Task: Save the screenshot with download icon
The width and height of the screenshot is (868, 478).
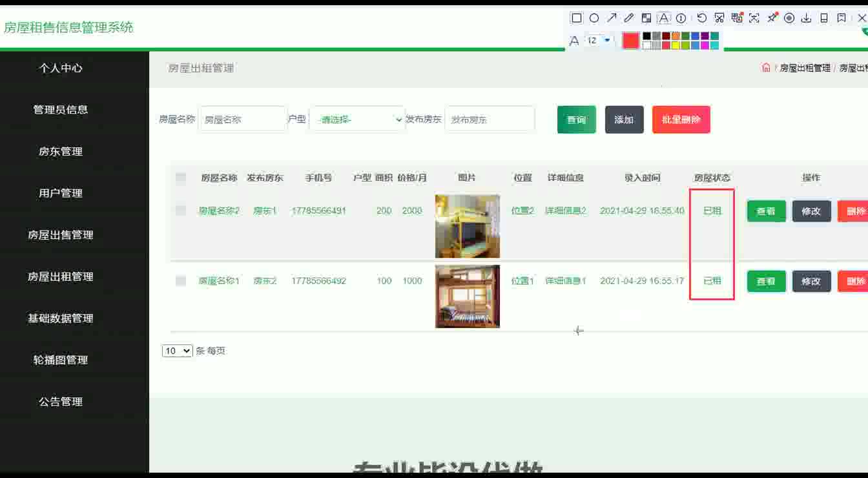Action: coord(806,18)
